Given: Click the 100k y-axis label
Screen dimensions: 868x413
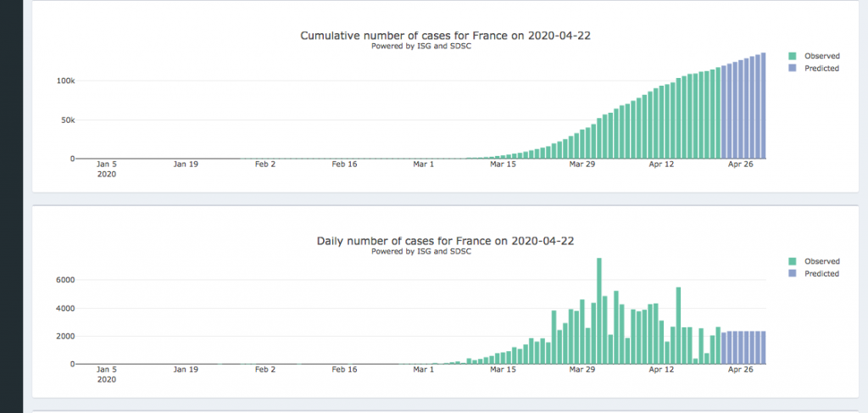Looking at the screenshot, I should 65,81.
